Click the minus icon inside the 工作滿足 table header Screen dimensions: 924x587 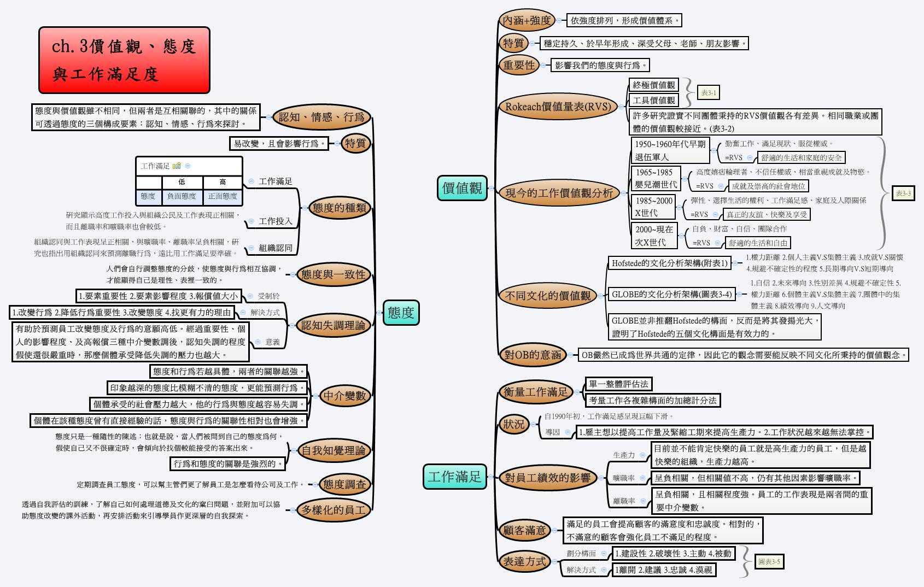click(188, 166)
